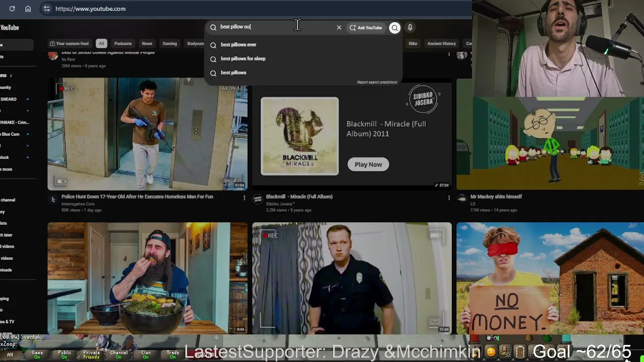
Task: Open the game smiley face friends icon
Action: tap(491, 352)
